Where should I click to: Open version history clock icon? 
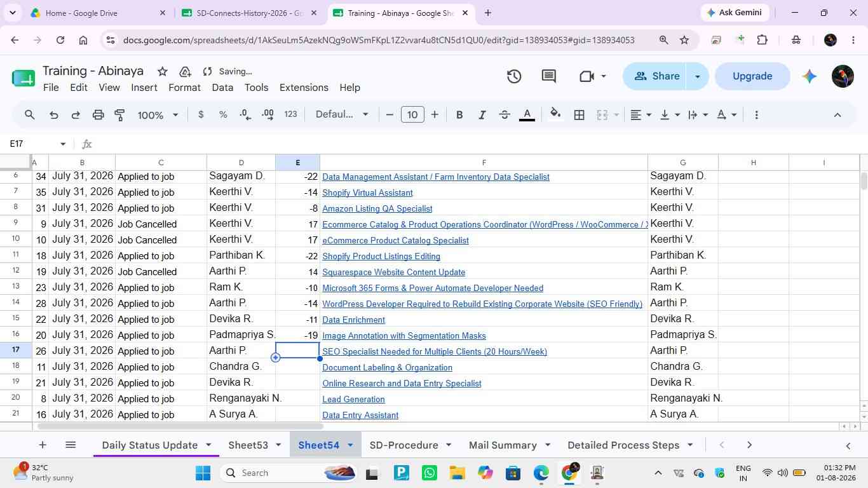514,76
